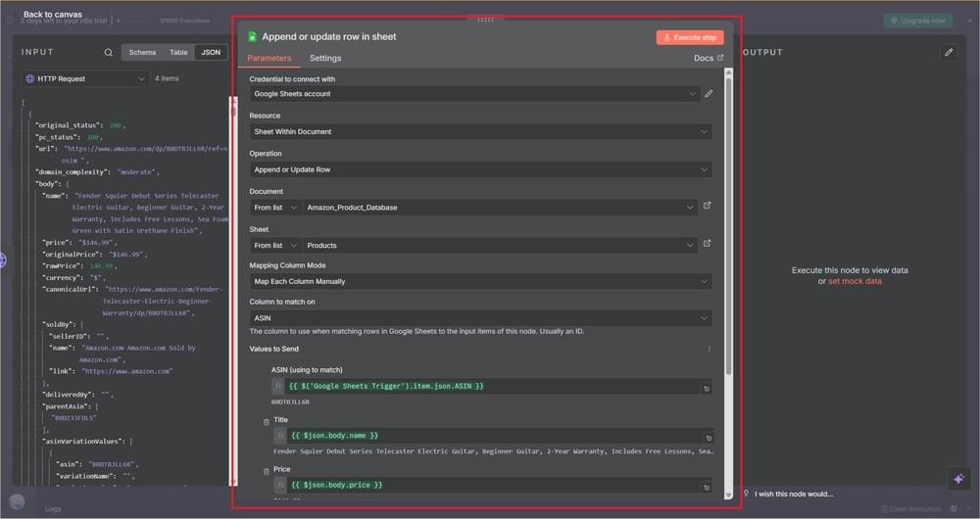Open the Amazon_Product_Database document in new tab
Viewport: 980px width, 519px height.
(708, 207)
